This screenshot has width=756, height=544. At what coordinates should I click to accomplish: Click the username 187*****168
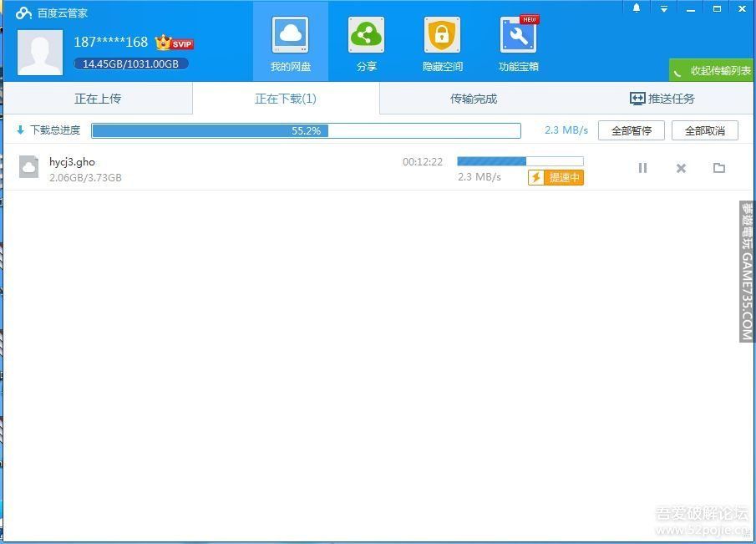click(x=111, y=43)
